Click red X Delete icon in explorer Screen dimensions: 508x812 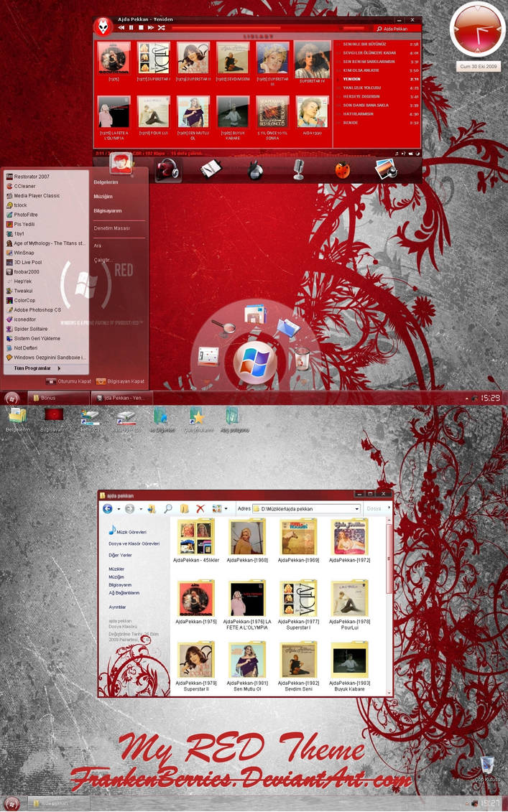click(x=200, y=508)
